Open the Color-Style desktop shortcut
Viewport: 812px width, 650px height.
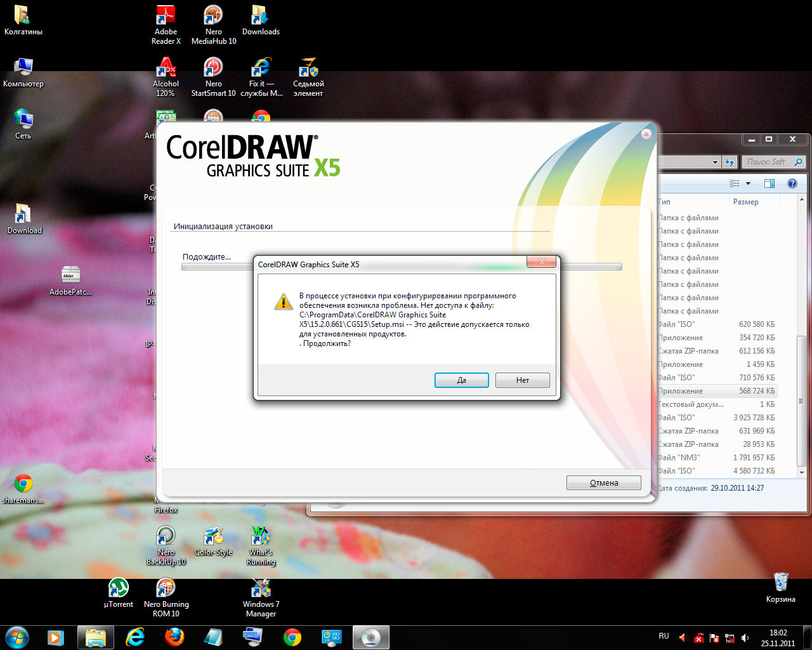[x=214, y=541]
